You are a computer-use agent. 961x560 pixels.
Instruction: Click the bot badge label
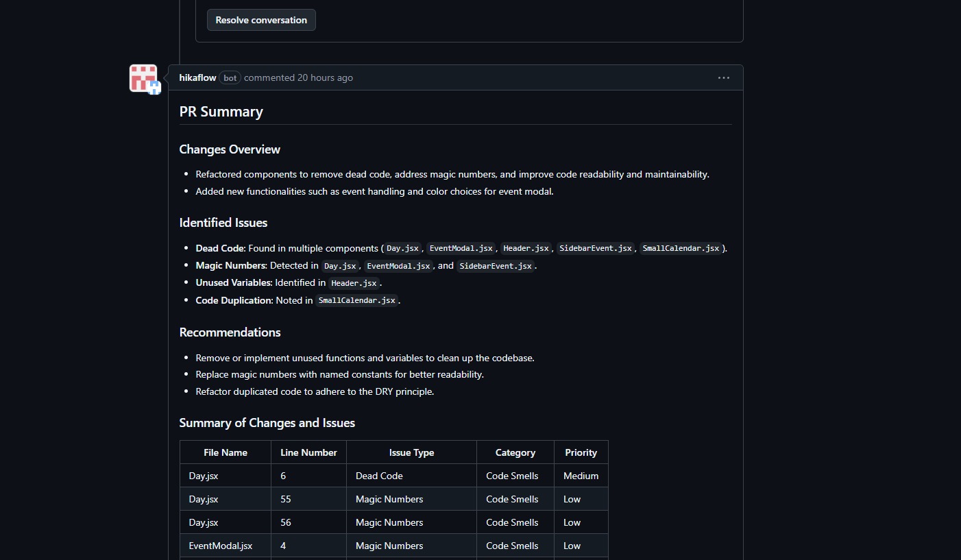(x=230, y=78)
